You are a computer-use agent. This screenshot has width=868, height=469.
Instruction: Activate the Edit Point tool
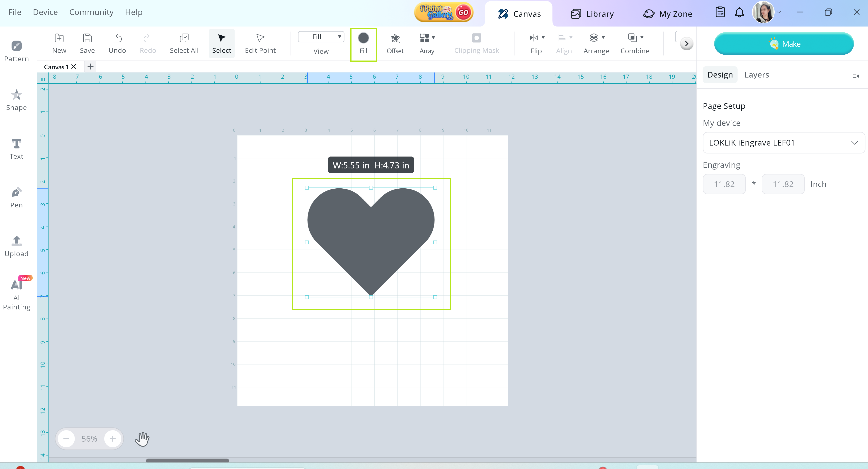[x=260, y=44]
